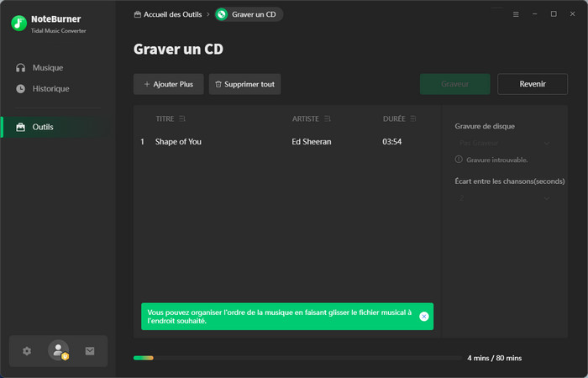Sort tracks using the TITRE sort icon
Screen dimensions: 588x378
click(182, 118)
